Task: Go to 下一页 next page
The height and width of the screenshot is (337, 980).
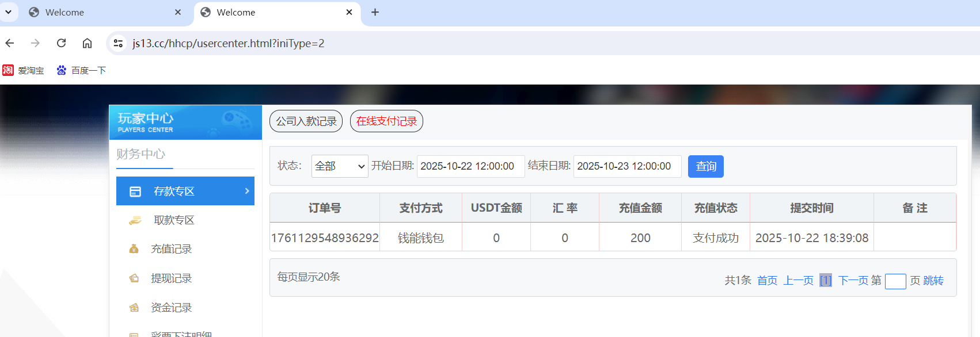Action: tap(853, 281)
